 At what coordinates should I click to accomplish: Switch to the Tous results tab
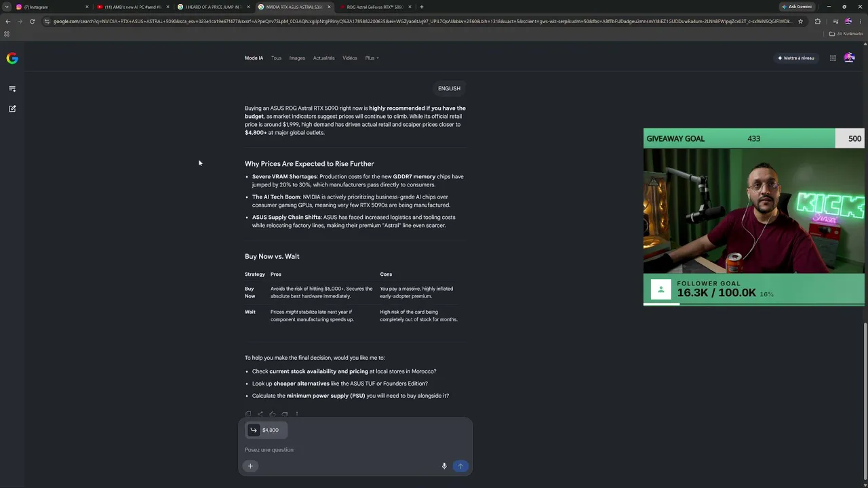(x=276, y=58)
